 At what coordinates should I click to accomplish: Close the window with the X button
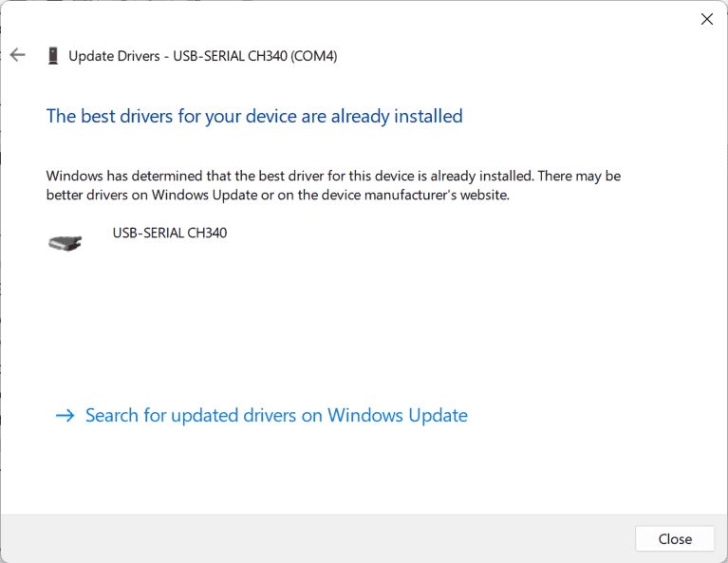tap(706, 19)
